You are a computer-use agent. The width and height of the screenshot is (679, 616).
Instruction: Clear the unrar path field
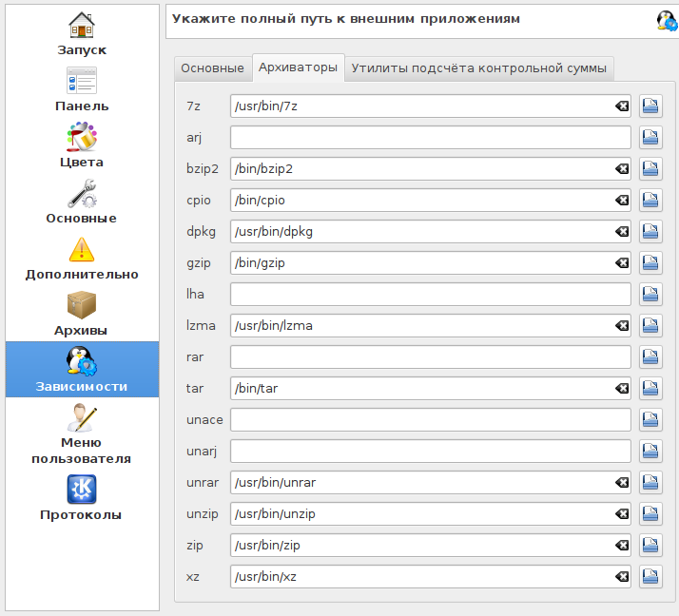coord(622,483)
